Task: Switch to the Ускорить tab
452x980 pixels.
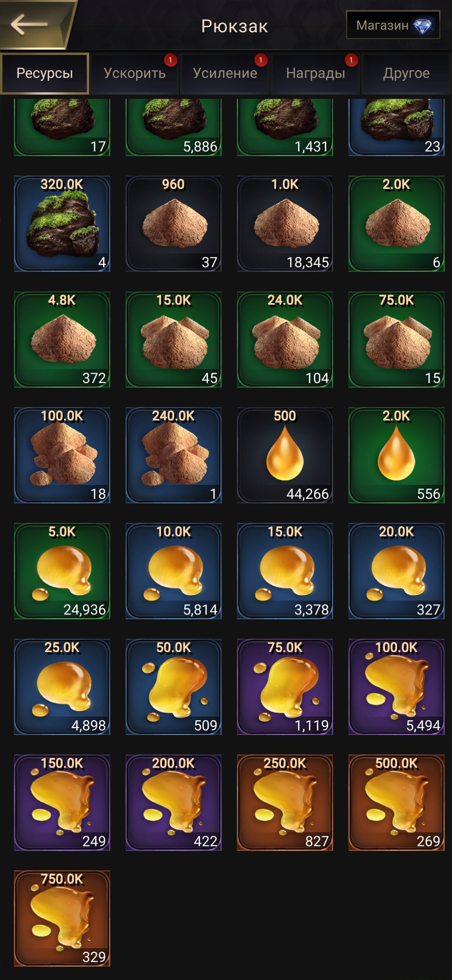Action: pyautogui.click(x=135, y=73)
